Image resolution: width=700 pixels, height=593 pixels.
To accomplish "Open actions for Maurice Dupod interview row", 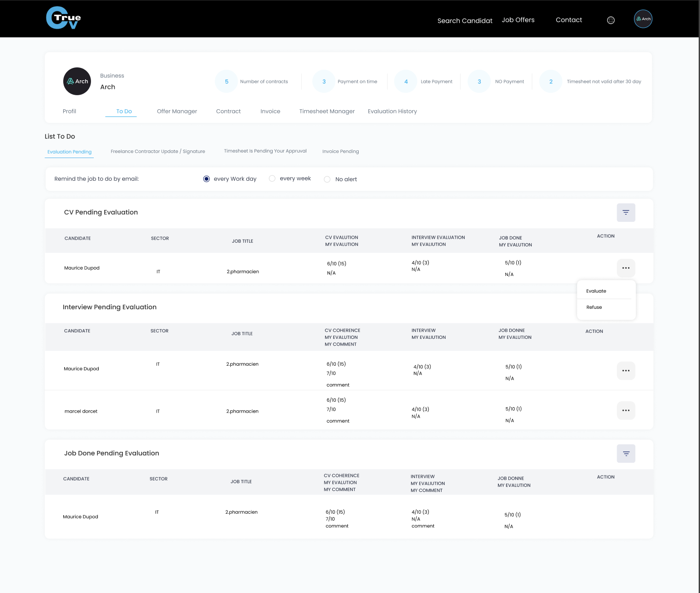I will tap(626, 371).
